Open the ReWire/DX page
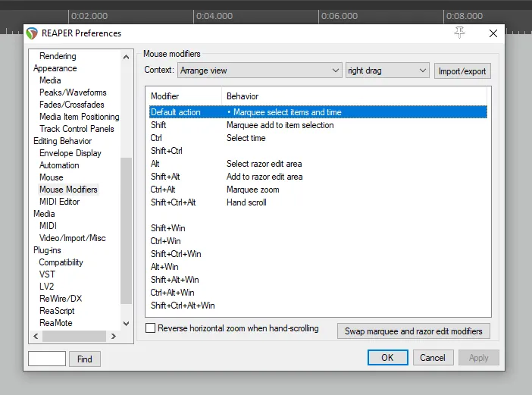The width and height of the screenshot is (532, 395). click(61, 299)
